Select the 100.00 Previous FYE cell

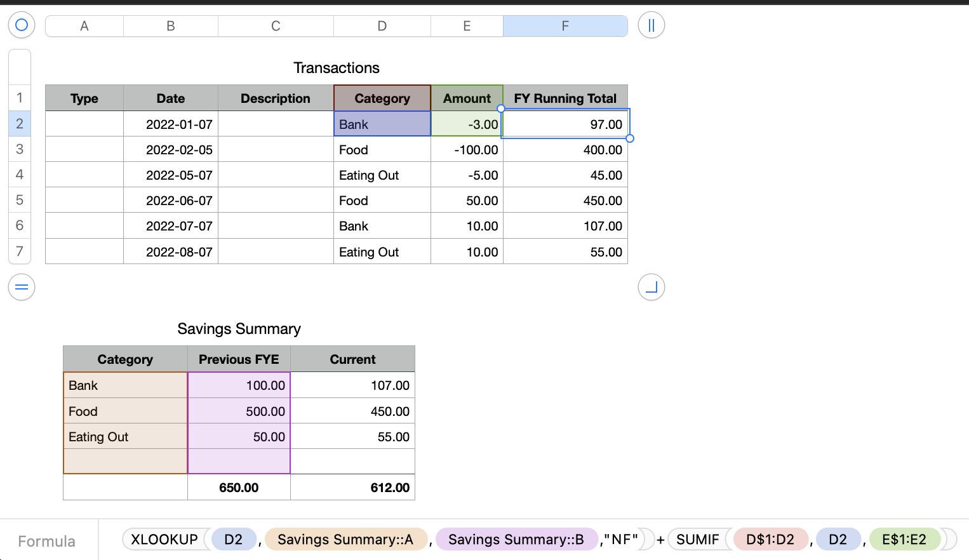[x=239, y=385]
